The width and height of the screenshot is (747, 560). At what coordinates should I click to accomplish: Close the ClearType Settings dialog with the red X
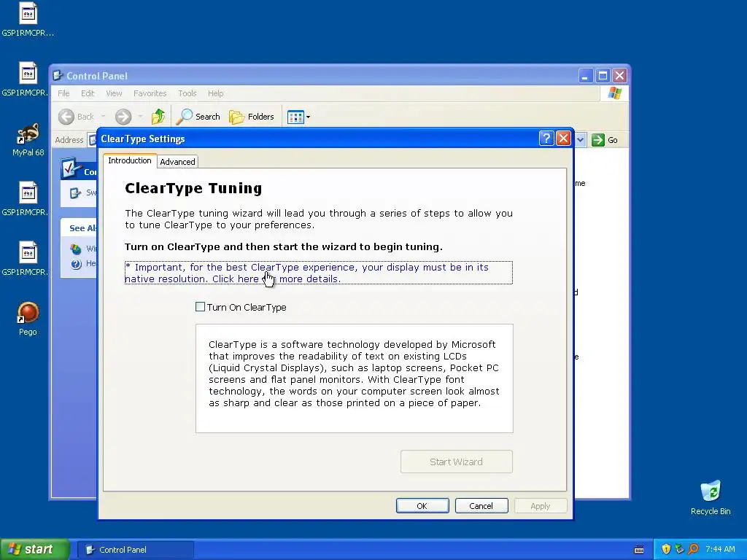click(x=564, y=139)
